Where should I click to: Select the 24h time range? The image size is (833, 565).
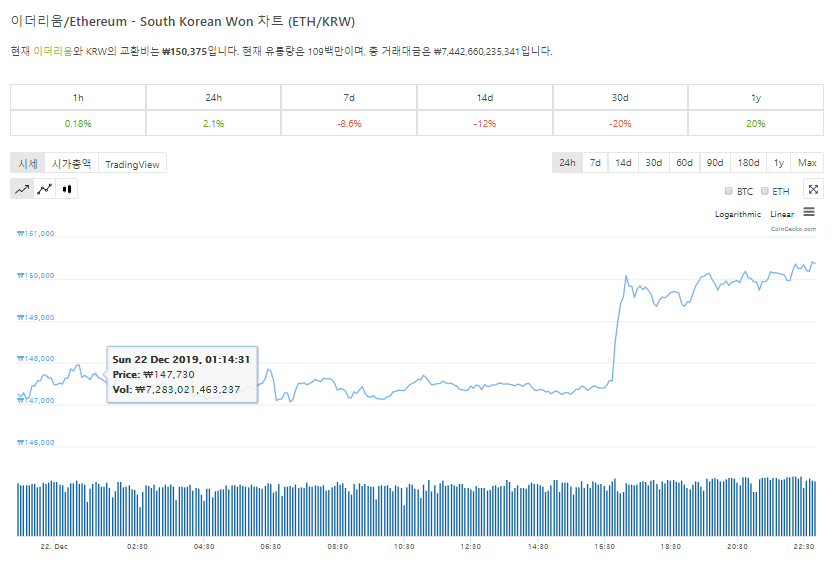(567, 163)
